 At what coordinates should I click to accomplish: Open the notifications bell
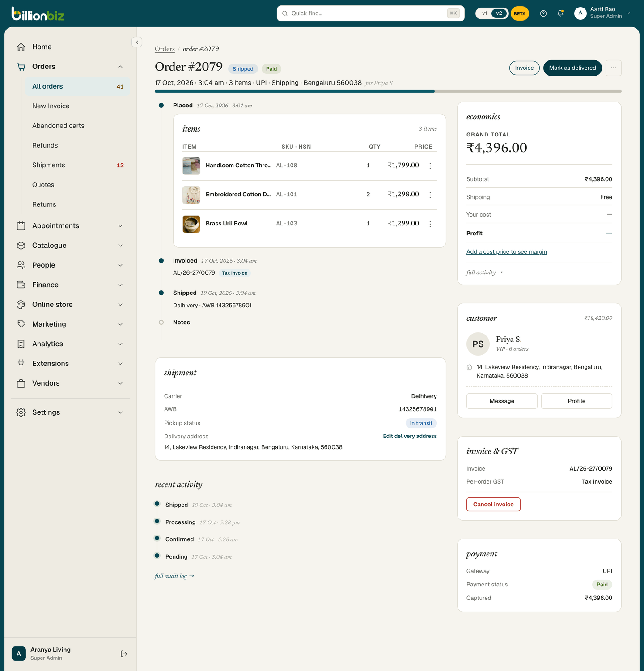(x=560, y=13)
